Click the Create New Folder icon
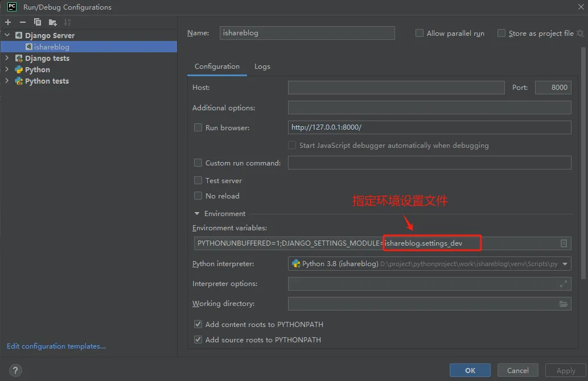 (52, 22)
